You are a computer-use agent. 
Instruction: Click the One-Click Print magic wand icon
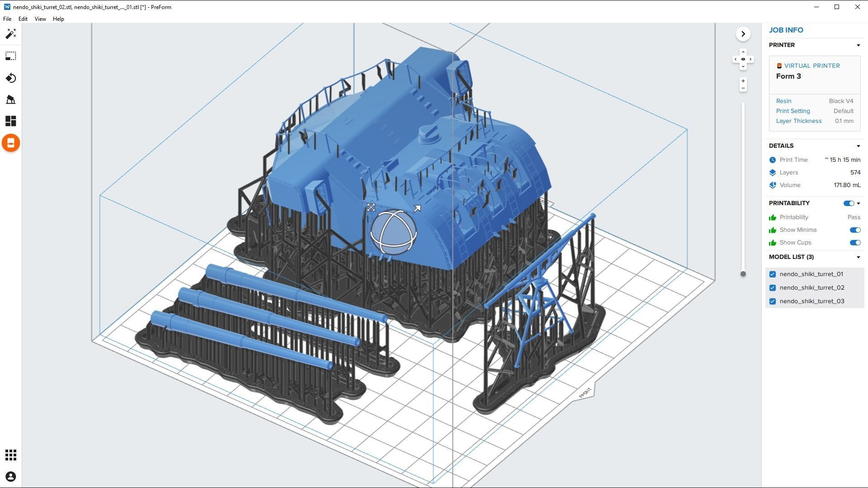(11, 34)
